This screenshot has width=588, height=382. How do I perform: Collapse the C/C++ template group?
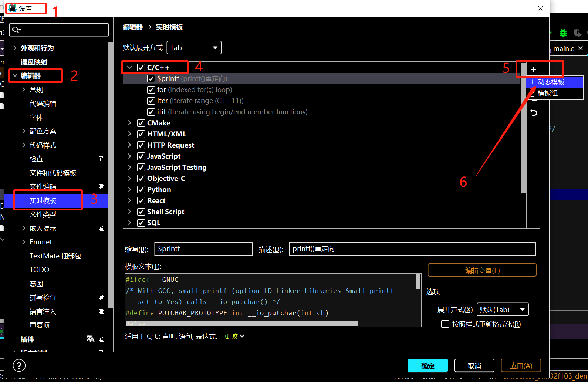click(x=130, y=67)
